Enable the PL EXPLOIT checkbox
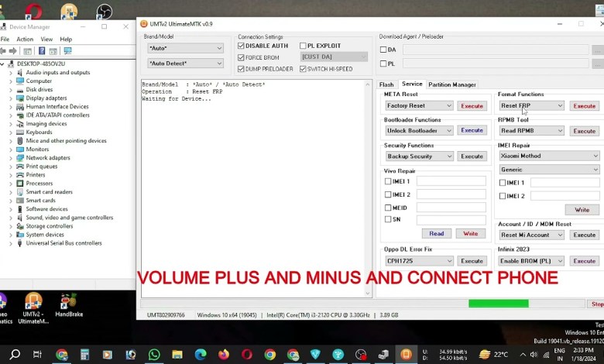The width and height of the screenshot is (604, 364). tap(303, 46)
